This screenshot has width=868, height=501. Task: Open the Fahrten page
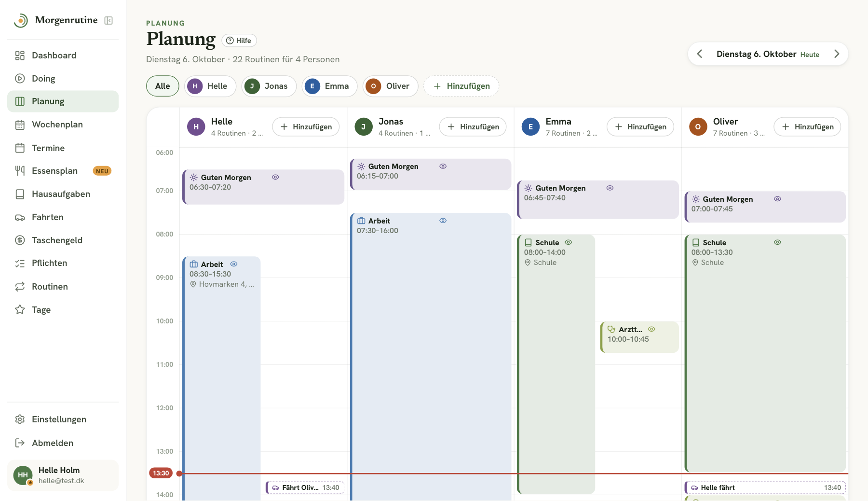(x=63, y=217)
